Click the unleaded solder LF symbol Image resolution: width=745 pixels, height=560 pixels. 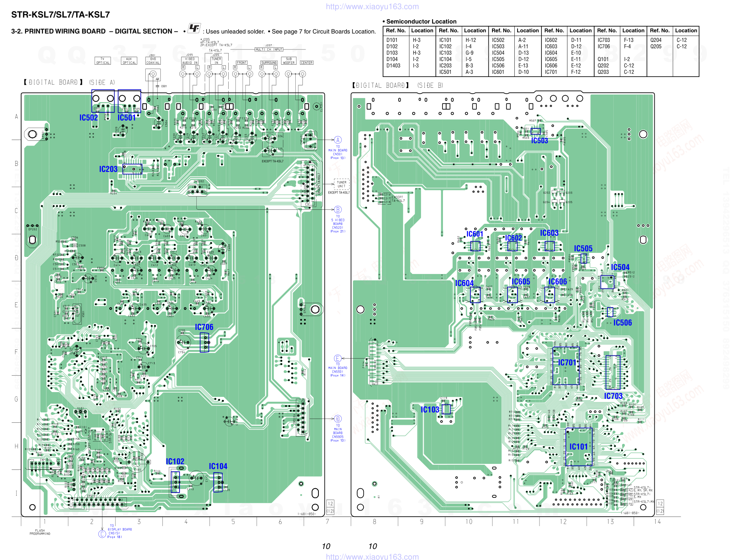194,28
